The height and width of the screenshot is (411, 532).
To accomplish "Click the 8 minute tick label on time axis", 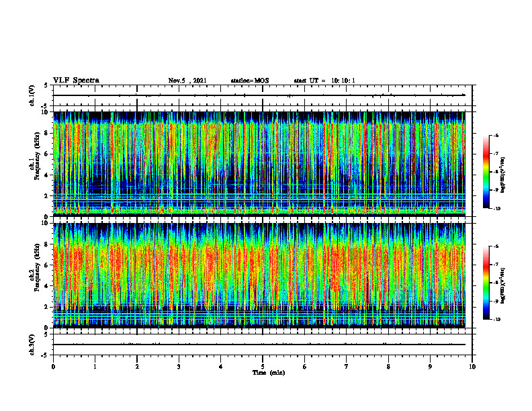I will tap(388, 367).
